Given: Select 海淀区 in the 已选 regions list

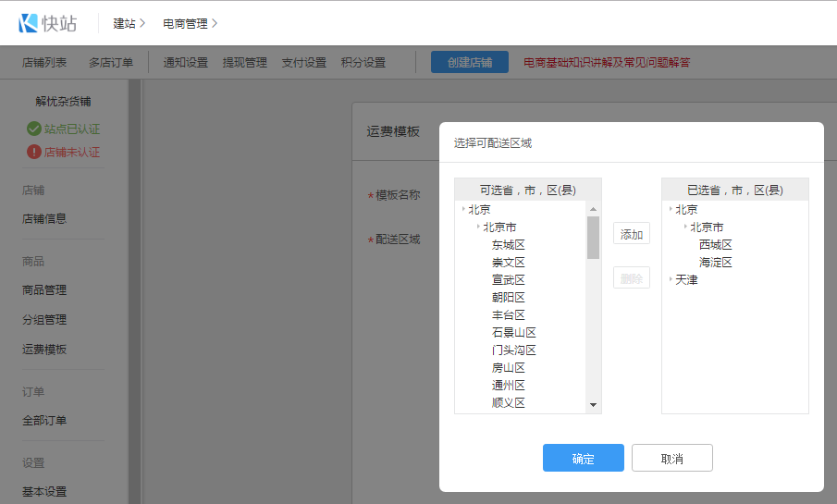Looking at the screenshot, I should [x=715, y=263].
